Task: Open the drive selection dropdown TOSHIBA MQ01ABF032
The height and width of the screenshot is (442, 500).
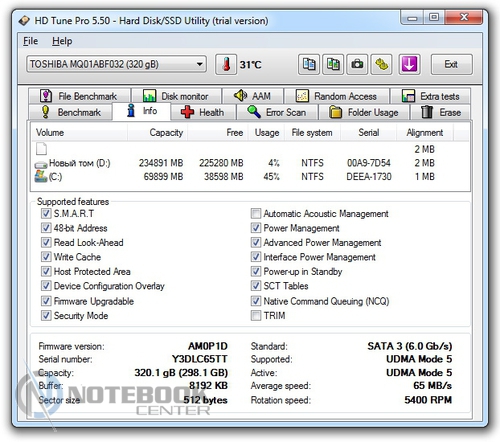Action: pos(116,64)
